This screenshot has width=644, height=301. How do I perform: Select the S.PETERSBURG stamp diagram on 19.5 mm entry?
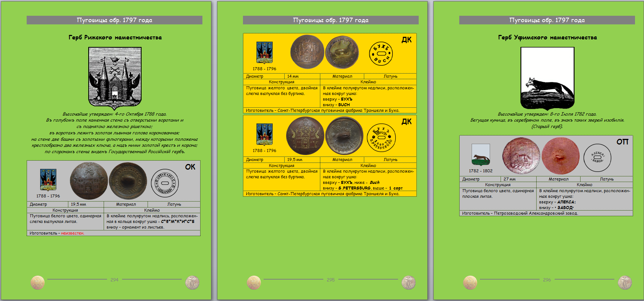click(x=381, y=138)
